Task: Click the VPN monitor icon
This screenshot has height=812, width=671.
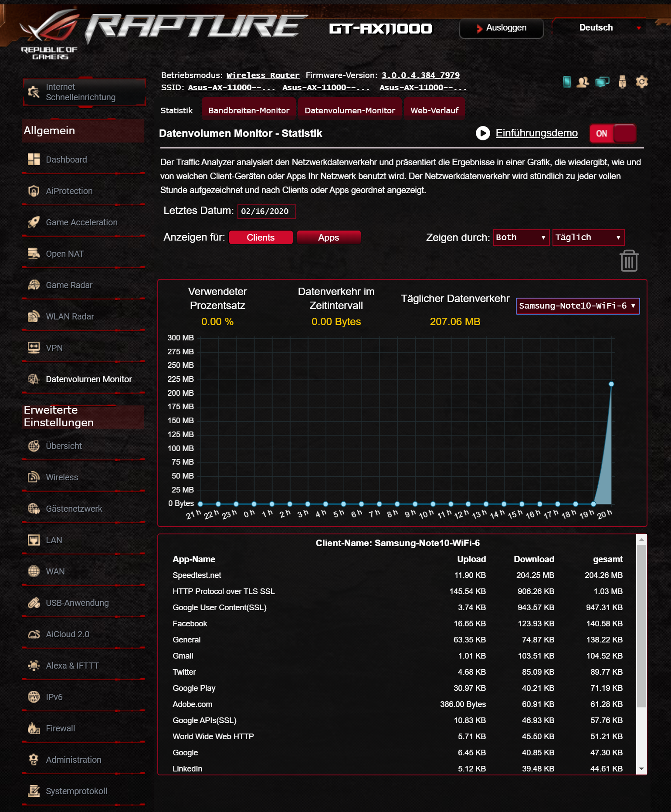Action: coord(34,348)
